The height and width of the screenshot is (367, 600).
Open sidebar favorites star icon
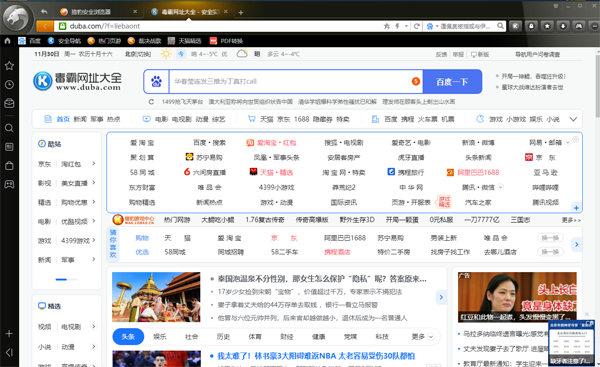coord(9,66)
